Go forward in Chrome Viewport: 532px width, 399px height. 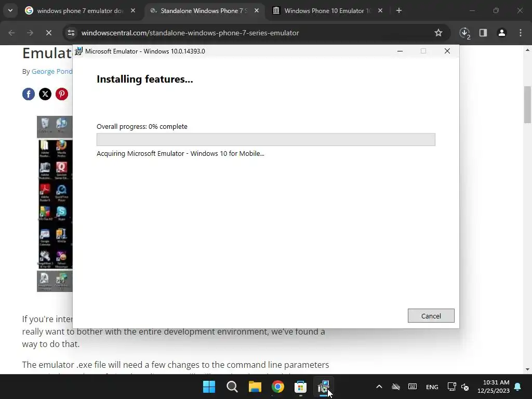click(x=30, y=33)
